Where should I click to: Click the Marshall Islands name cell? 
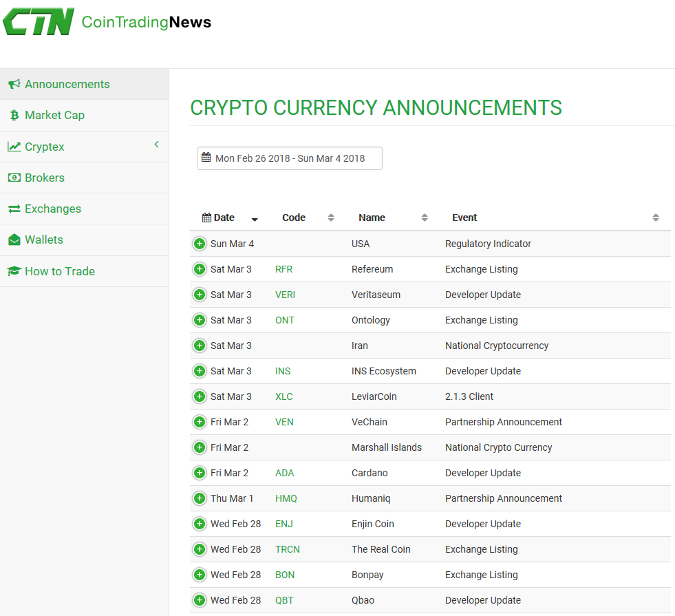coord(387,447)
